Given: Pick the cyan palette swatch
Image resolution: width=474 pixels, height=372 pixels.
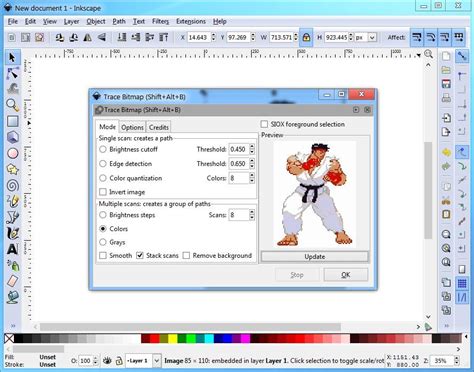Looking at the screenshot, I should pyautogui.click(x=209, y=339).
